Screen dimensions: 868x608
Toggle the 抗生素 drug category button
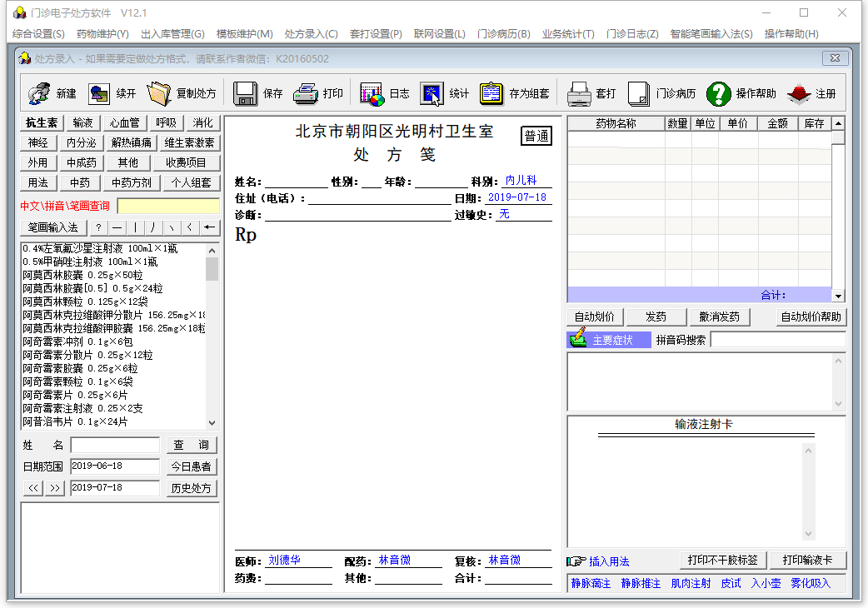pyautogui.click(x=42, y=122)
